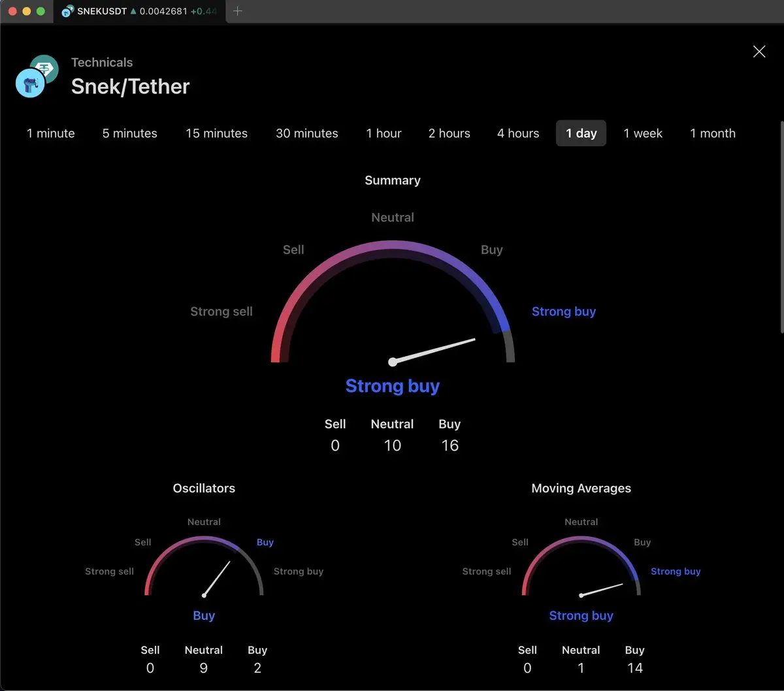
Task: Click the Summary Buy count 16
Action: [450, 445]
